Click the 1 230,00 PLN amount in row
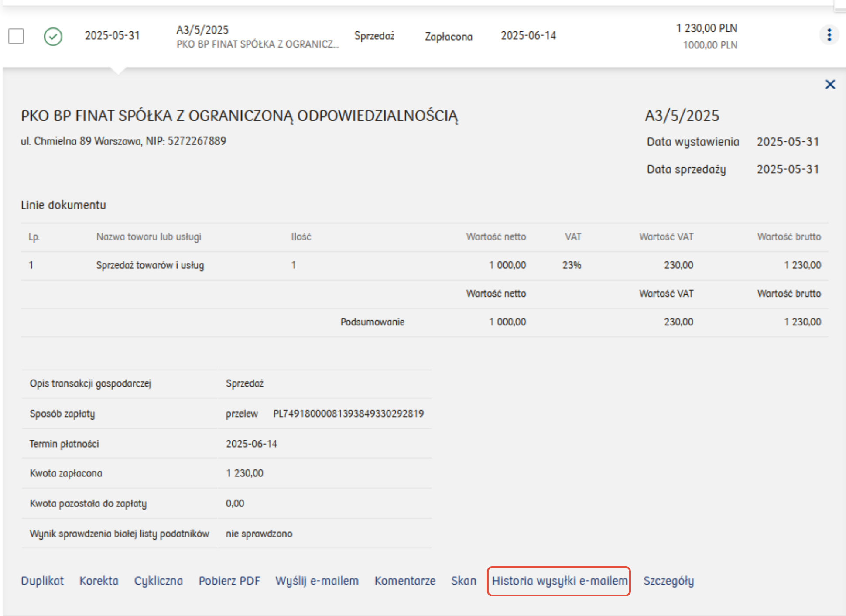 pyautogui.click(x=706, y=28)
